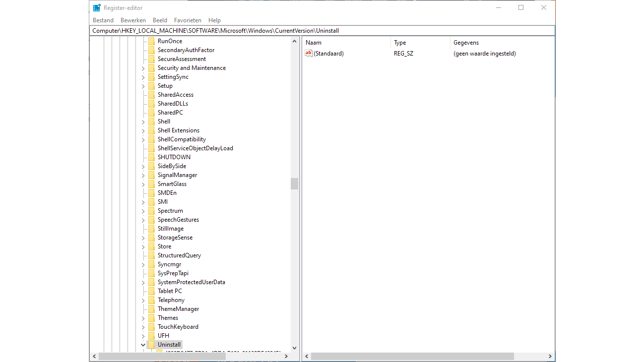Expand the TouchKeyboard key
The image size is (644, 362).
click(x=143, y=327)
